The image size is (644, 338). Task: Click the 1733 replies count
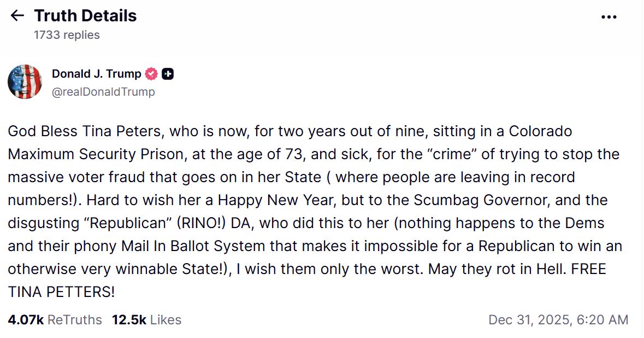[67, 35]
